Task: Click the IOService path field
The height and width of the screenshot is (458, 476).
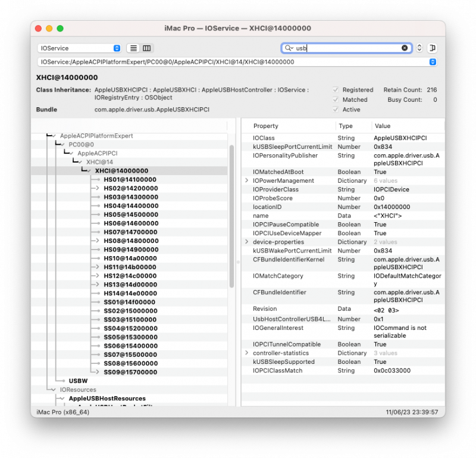Action: point(237,62)
